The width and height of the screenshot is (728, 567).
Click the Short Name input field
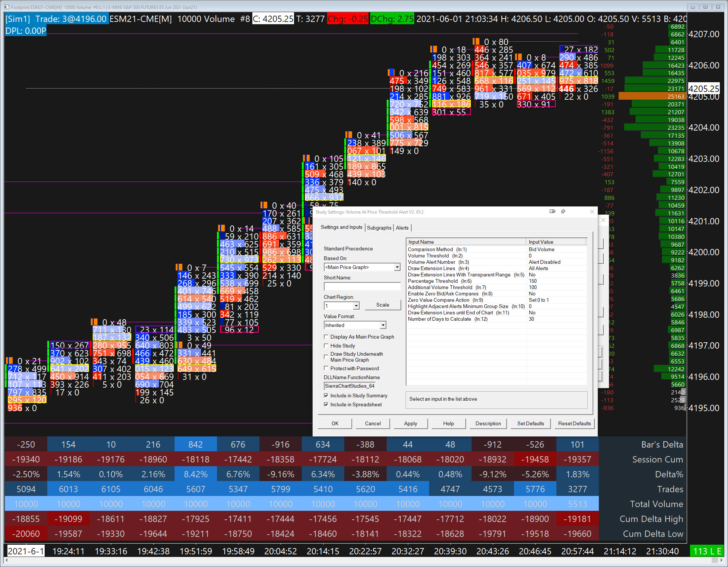(x=362, y=286)
